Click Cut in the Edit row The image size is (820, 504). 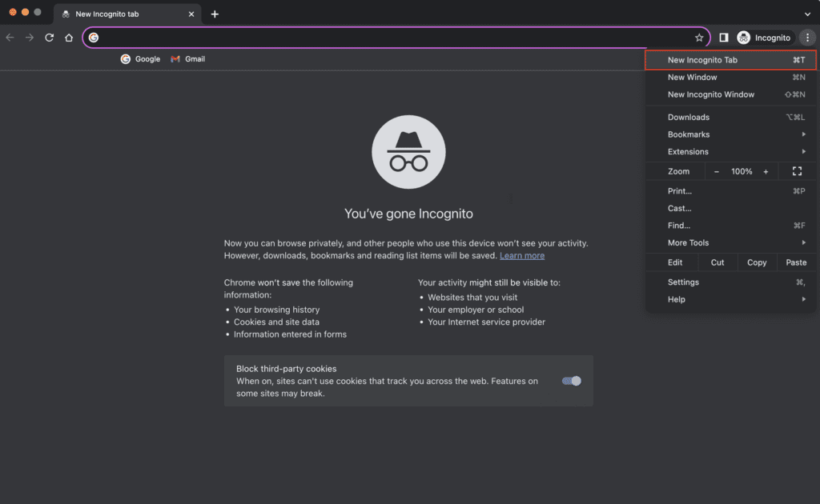(717, 262)
